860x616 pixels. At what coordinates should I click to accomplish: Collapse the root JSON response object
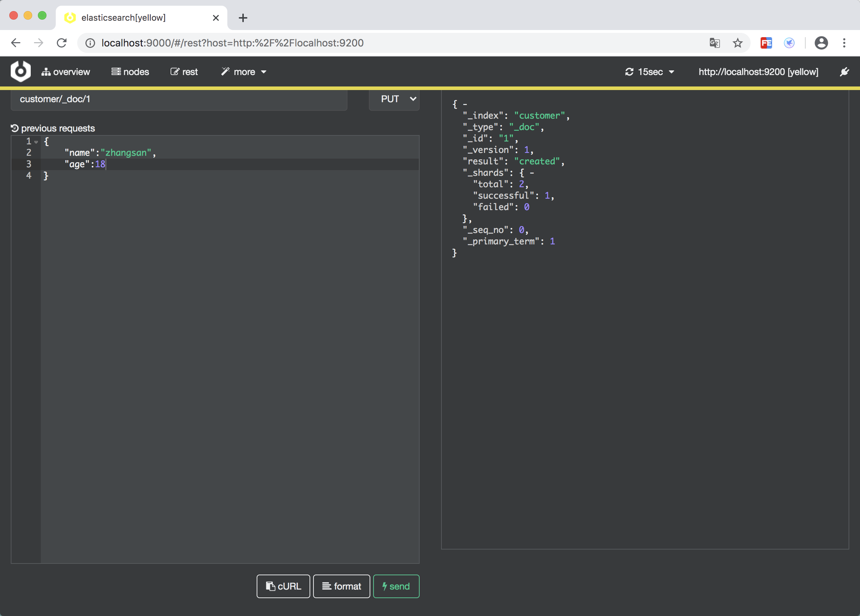[465, 104]
